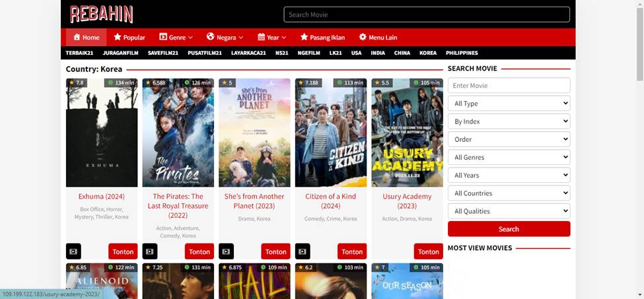Click the Our Season movie poster
The height and width of the screenshot is (299, 644).
point(408,281)
